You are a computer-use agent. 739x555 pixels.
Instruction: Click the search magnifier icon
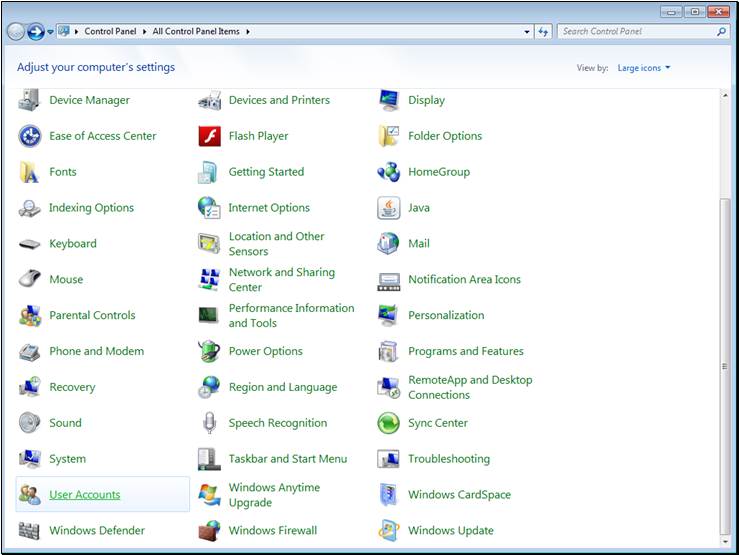point(721,32)
